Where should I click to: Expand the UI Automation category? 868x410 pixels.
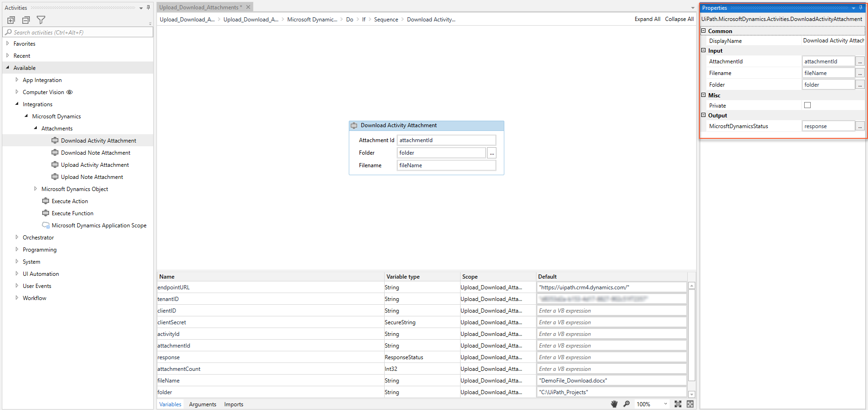click(17, 273)
